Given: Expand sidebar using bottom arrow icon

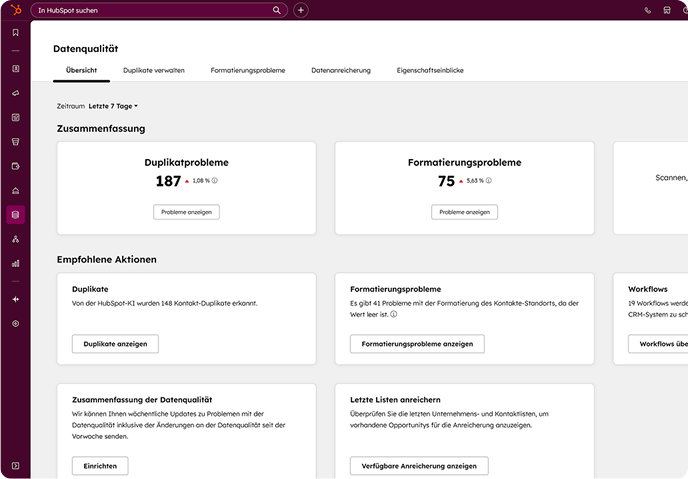Looking at the screenshot, I should (15, 466).
